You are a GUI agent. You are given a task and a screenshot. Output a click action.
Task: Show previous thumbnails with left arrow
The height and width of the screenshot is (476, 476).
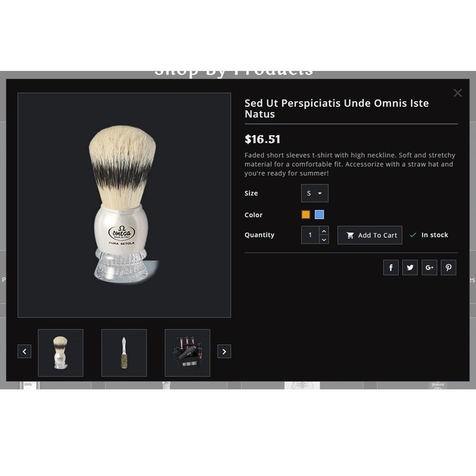coord(24,351)
